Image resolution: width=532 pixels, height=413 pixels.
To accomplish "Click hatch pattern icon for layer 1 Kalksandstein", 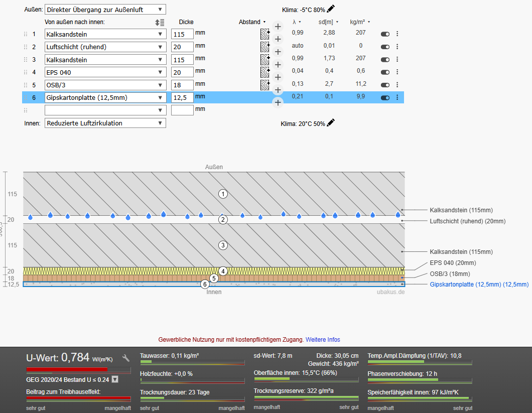I will tap(264, 34).
